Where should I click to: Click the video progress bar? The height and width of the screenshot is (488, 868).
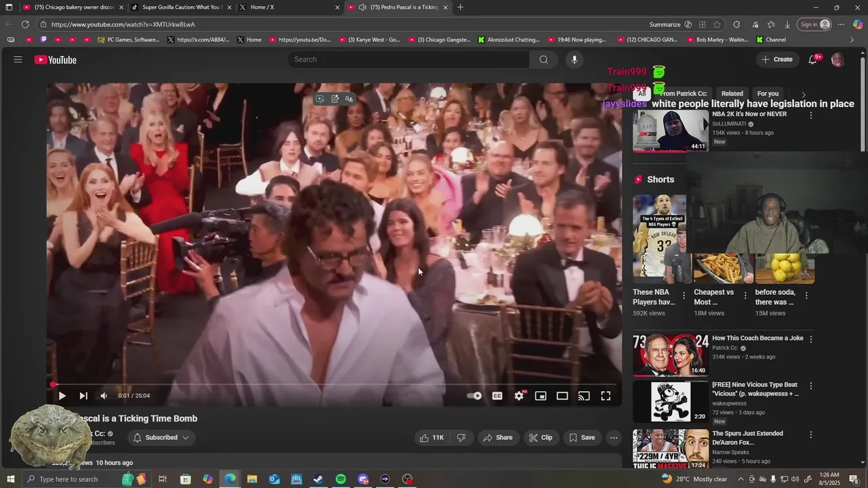pos(334,384)
